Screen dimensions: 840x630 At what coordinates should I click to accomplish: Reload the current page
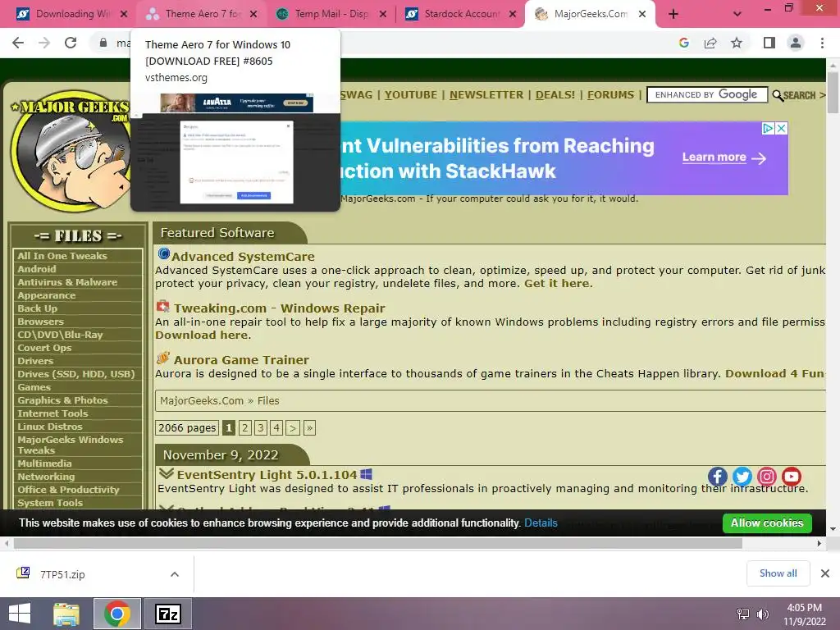[x=71, y=43]
